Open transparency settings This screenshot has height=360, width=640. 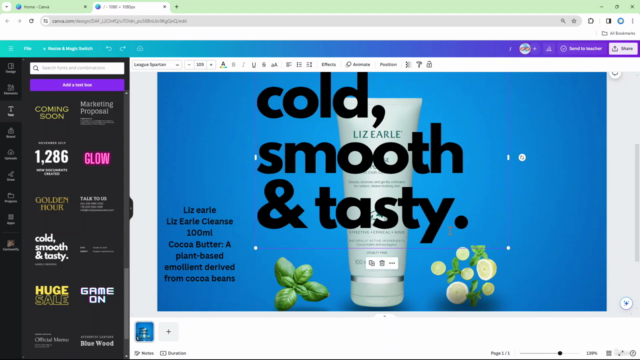coord(408,64)
